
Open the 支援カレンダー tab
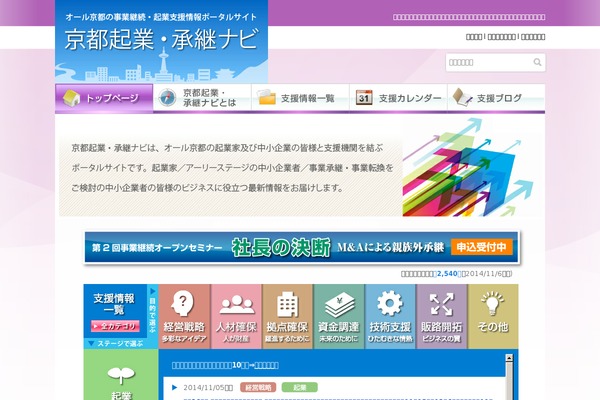click(398, 98)
